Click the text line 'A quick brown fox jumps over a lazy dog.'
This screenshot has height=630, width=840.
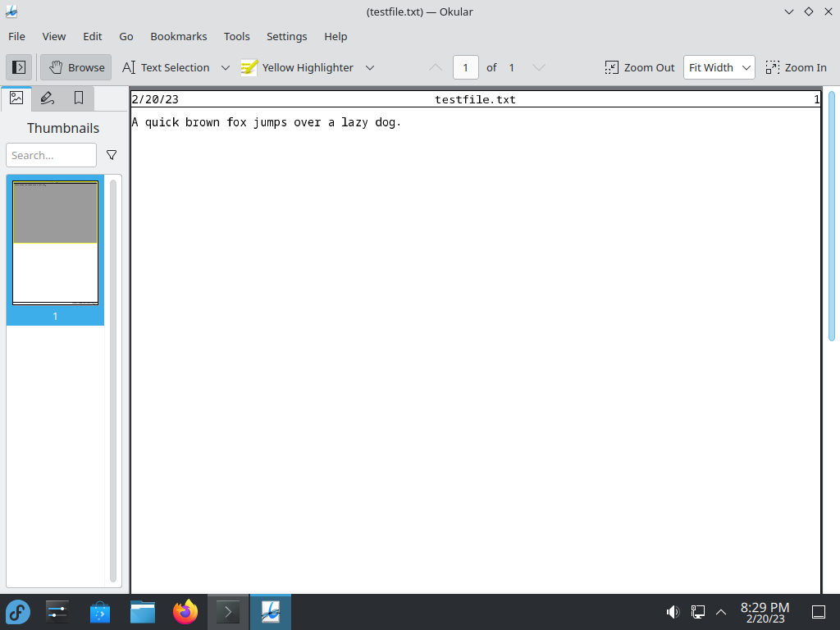267,122
